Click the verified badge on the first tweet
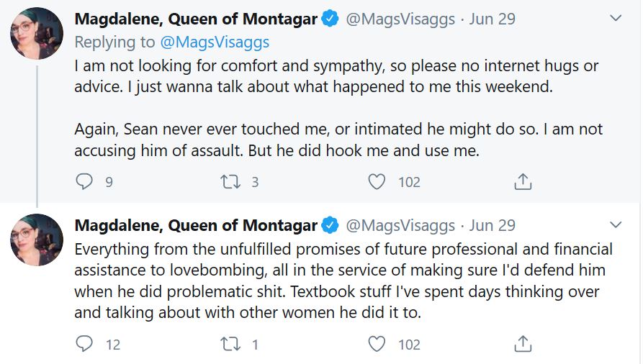 (330, 19)
